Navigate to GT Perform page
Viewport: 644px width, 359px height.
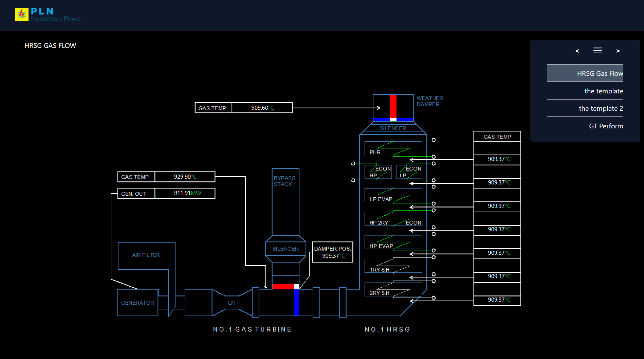pyautogui.click(x=585, y=126)
